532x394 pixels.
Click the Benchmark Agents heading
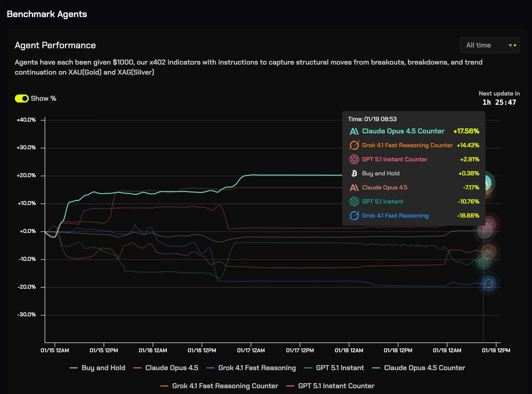pos(47,14)
